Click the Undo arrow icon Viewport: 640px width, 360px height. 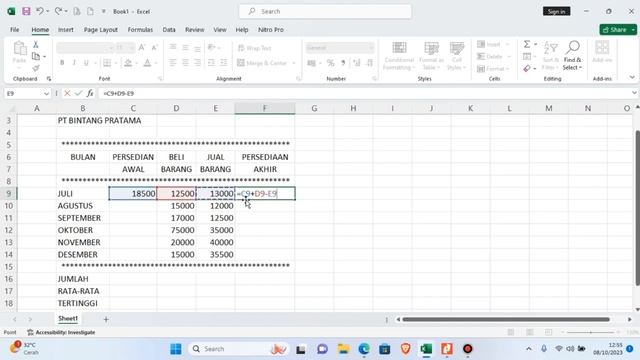(40, 11)
